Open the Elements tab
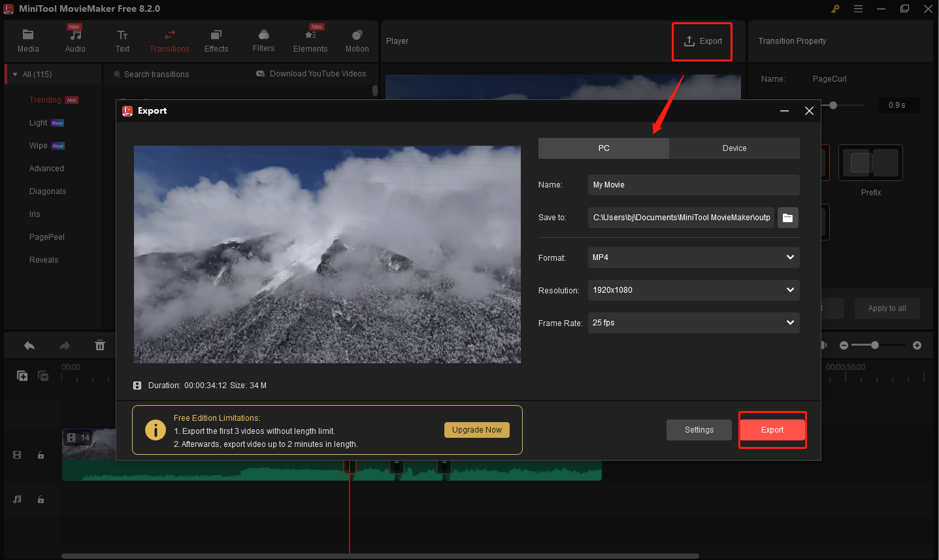 310,41
